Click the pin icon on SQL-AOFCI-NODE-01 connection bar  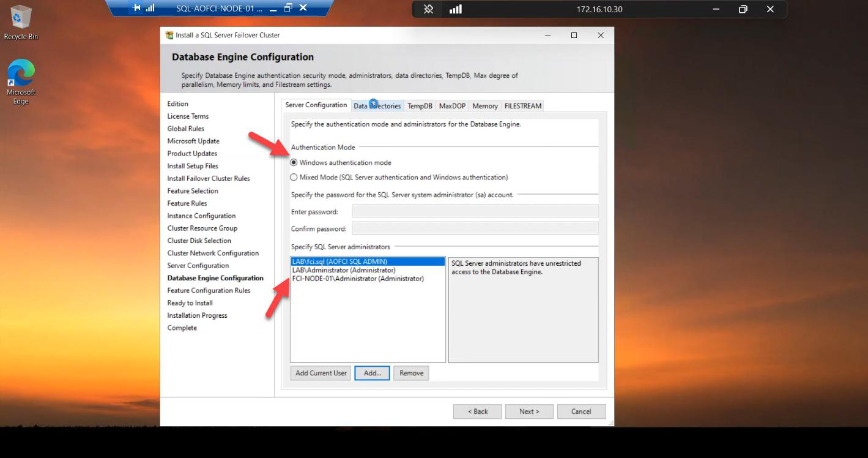(137, 8)
